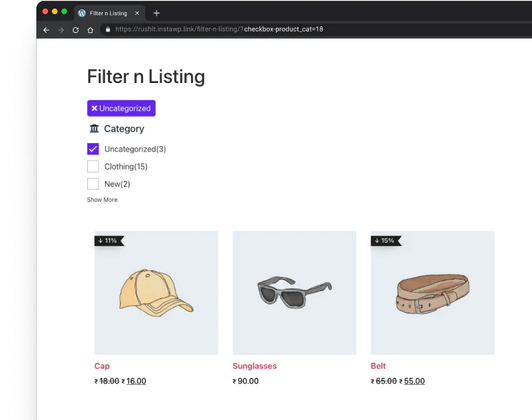Open the Belt product image
532x420 pixels.
click(x=433, y=293)
